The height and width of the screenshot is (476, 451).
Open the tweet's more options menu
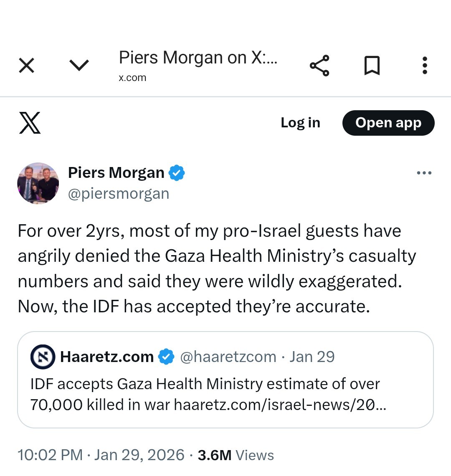pos(424,173)
